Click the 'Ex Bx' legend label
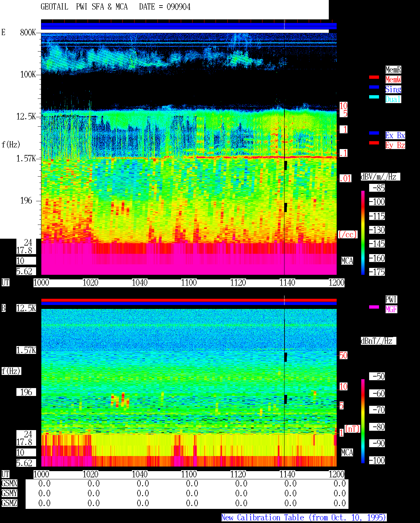 click(395, 135)
